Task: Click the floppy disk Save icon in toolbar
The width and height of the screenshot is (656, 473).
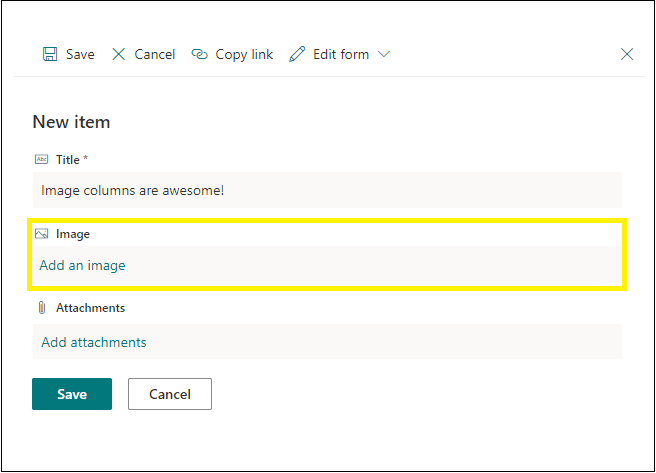Action: pos(50,54)
